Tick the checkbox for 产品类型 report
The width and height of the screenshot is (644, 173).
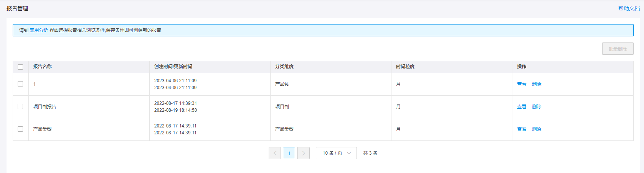[x=20, y=129]
